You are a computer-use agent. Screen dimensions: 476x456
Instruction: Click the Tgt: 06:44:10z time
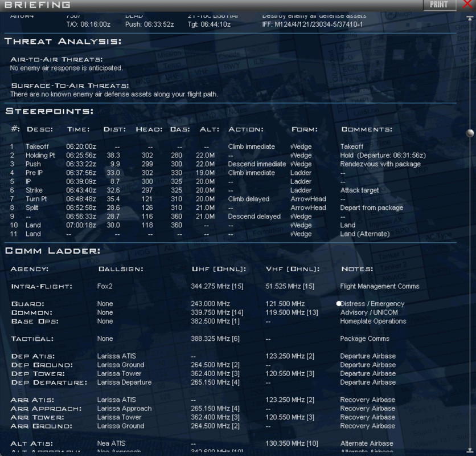[209, 25]
